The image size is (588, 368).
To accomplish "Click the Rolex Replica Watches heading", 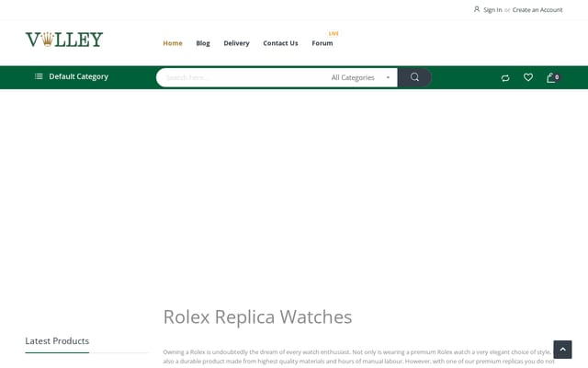I will (x=257, y=316).
